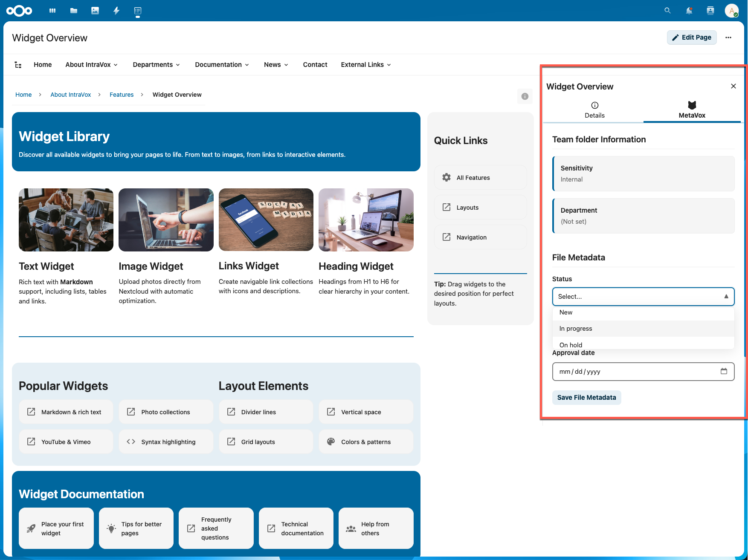Image resolution: width=748 pixels, height=560 pixels.
Task: Click the Edit Page button
Action: [691, 38]
